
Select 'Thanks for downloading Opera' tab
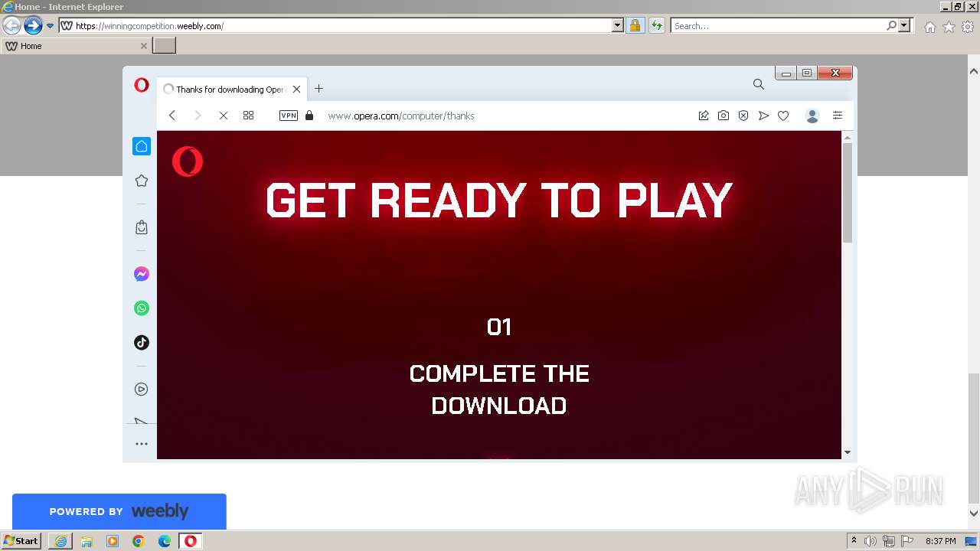pyautogui.click(x=233, y=89)
